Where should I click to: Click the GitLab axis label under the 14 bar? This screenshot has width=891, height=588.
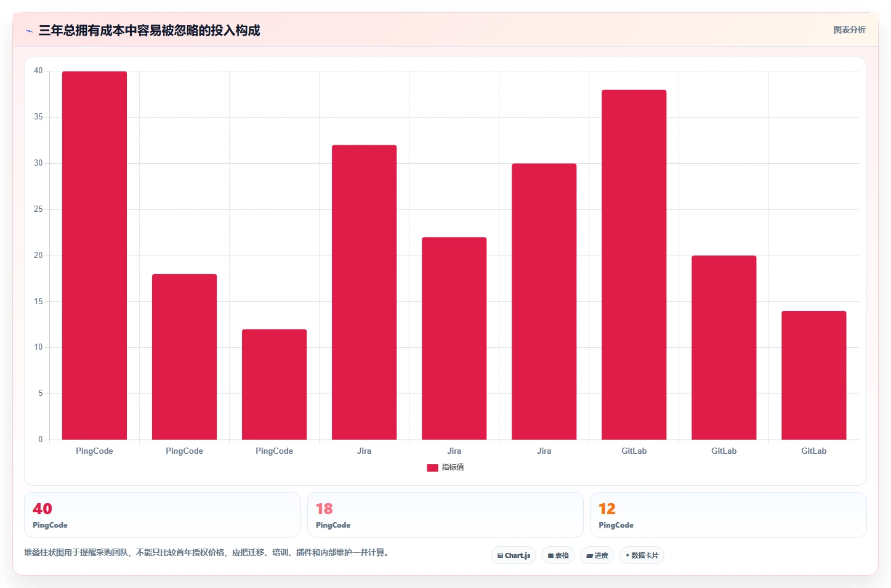pyautogui.click(x=813, y=451)
